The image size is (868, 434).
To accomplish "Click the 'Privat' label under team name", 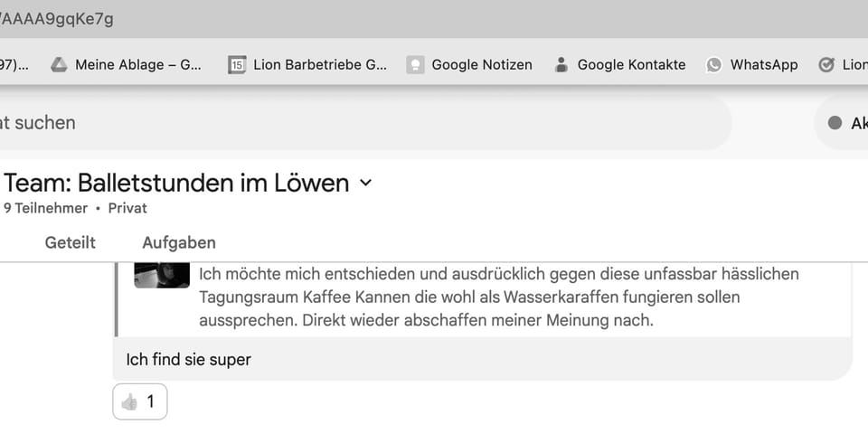I will coord(127,208).
